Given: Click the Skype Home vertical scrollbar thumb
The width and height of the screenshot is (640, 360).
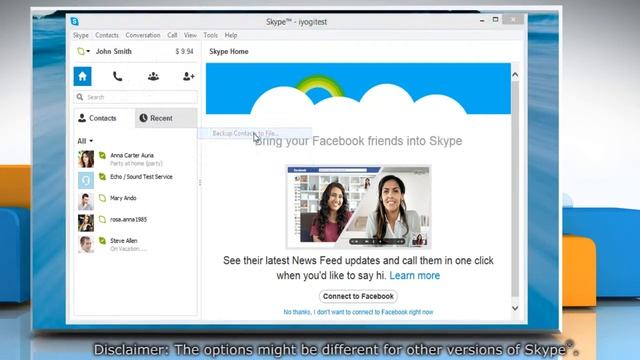Looking at the screenshot, I should [x=515, y=189].
